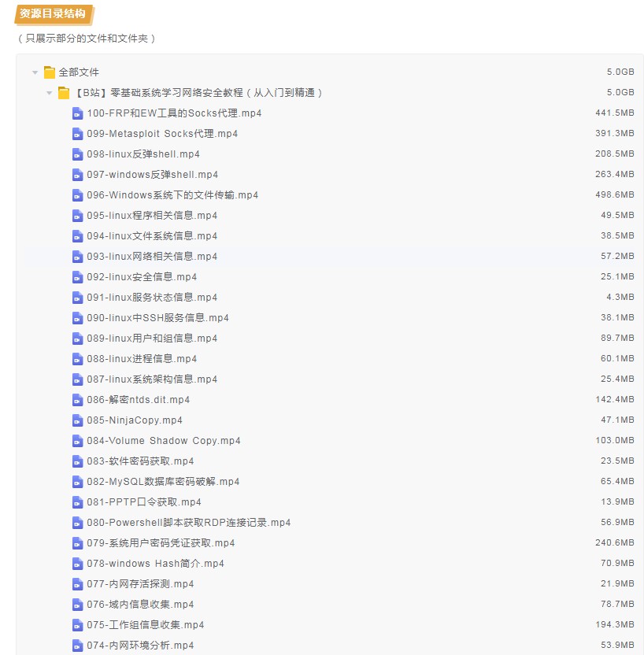Select file 094-linux文件系统信息.mp4

152,236
